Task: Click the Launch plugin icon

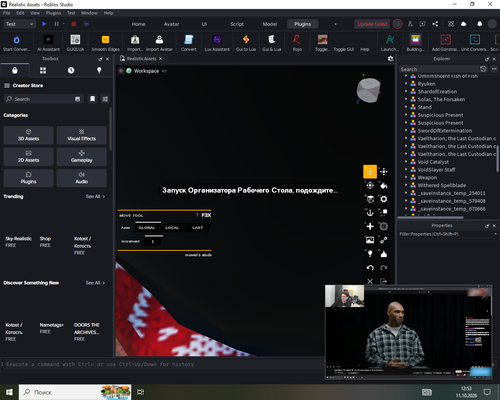Action: pyautogui.click(x=390, y=40)
